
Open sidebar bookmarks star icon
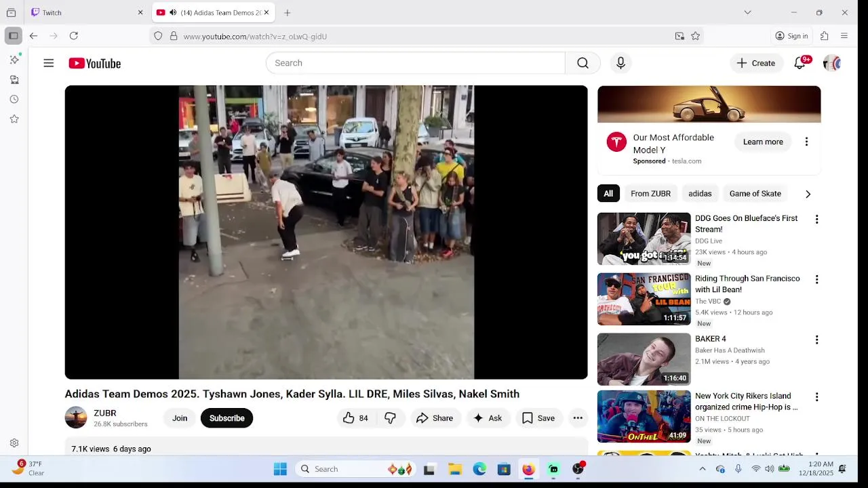click(14, 119)
